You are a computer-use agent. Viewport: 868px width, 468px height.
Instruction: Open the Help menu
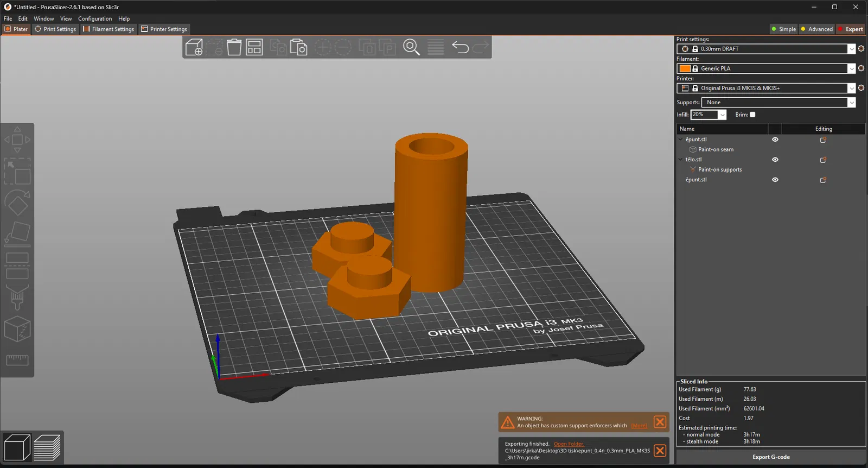[x=124, y=18]
